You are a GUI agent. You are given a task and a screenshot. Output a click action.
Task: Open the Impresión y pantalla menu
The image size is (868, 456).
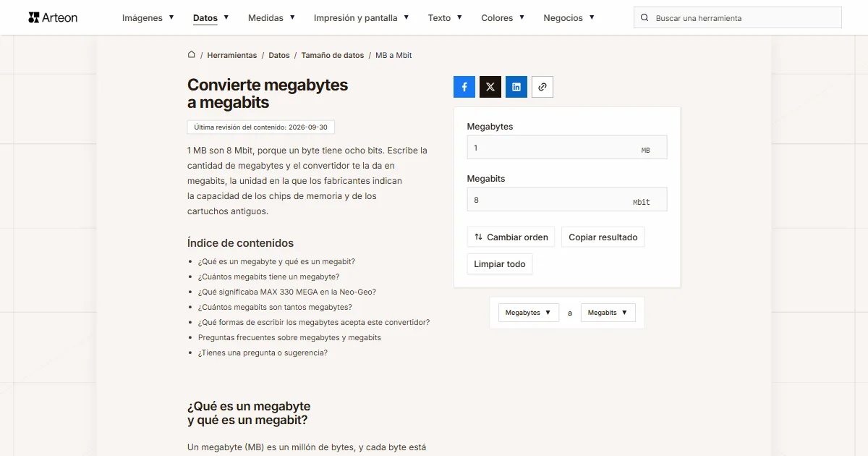pyautogui.click(x=362, y=18)
